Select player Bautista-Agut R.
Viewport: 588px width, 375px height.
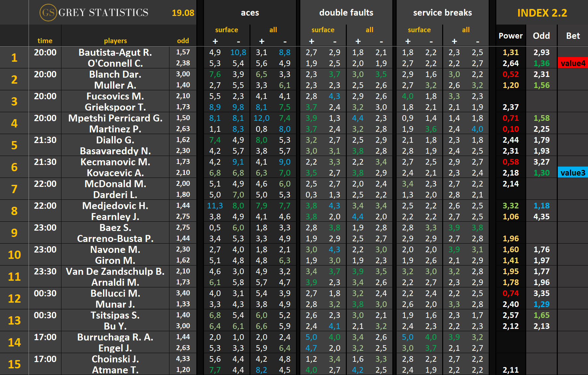[115, 52]
